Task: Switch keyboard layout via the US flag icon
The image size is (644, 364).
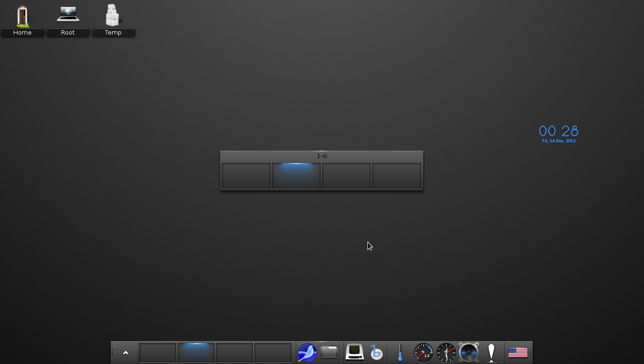Action: pos(518,352)
